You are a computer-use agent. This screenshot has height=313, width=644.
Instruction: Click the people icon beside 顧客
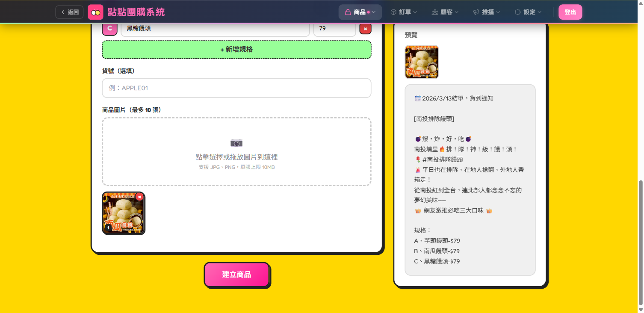click(x=435, y=12)
